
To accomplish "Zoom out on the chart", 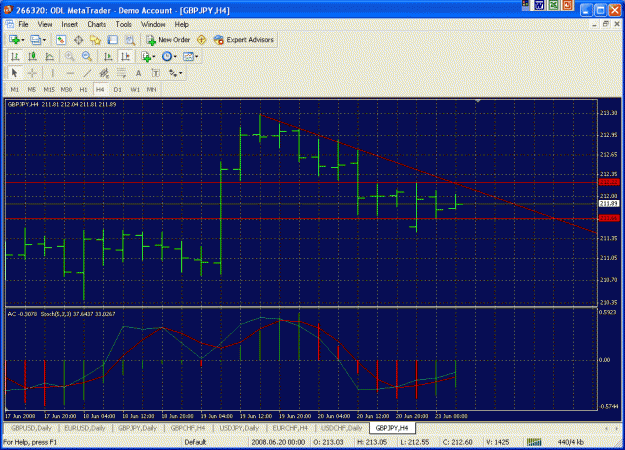I will tap(87, 57).
